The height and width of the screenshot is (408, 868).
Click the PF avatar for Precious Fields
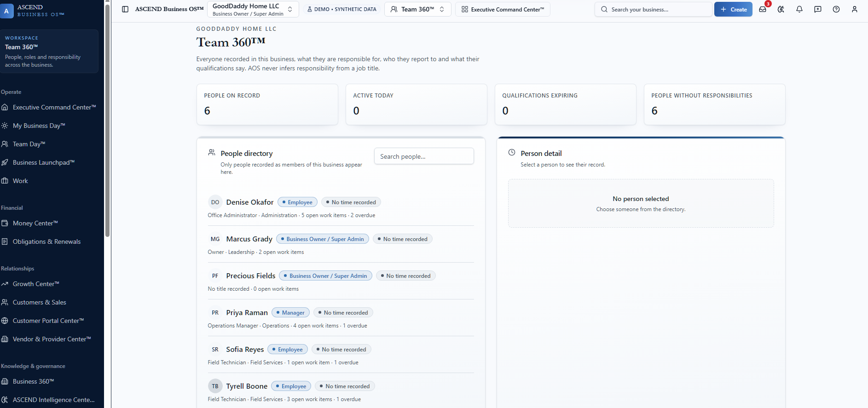215,276
